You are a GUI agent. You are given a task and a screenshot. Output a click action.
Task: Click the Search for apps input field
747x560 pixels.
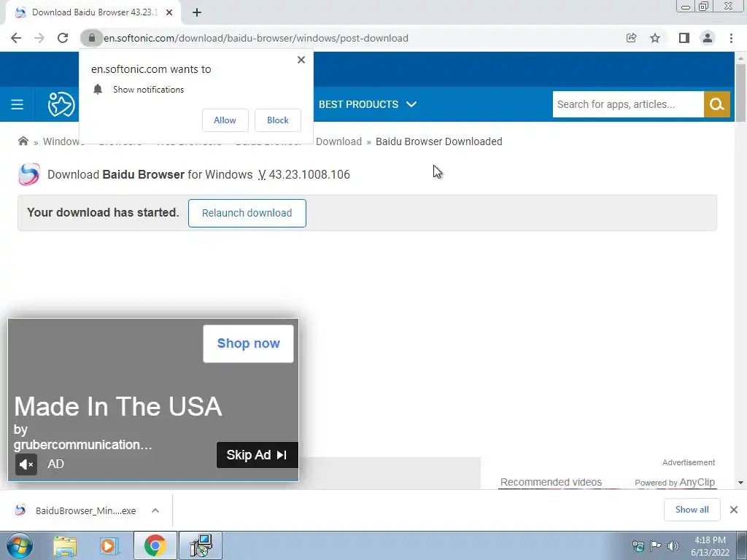(x=628, y=104)
